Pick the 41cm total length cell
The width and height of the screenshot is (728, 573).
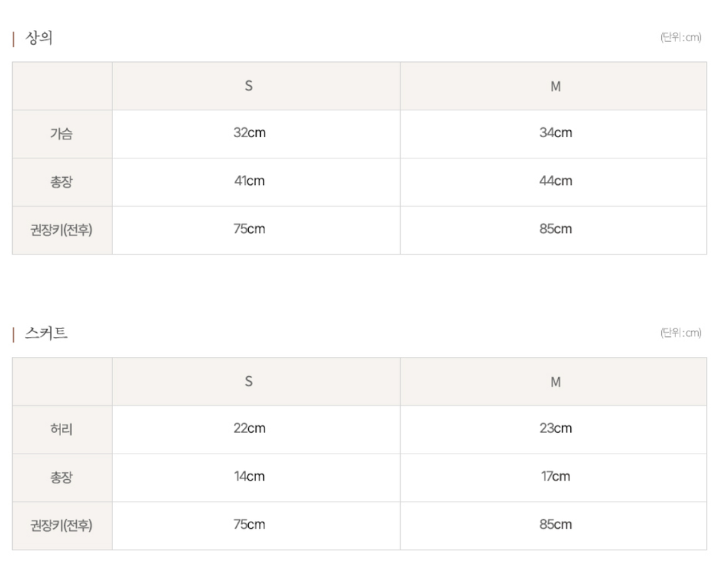250,181
